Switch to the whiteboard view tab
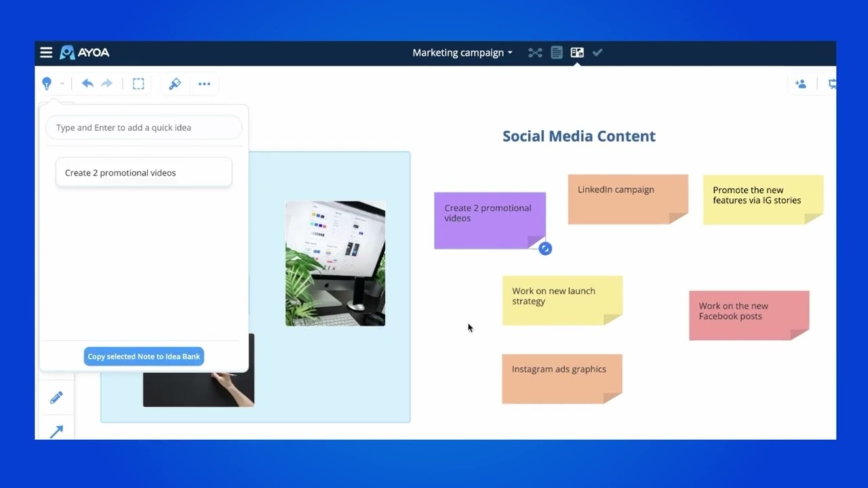The width and height of the screenshot is (868, 488). pyautogui.click(x=577, y=53)
